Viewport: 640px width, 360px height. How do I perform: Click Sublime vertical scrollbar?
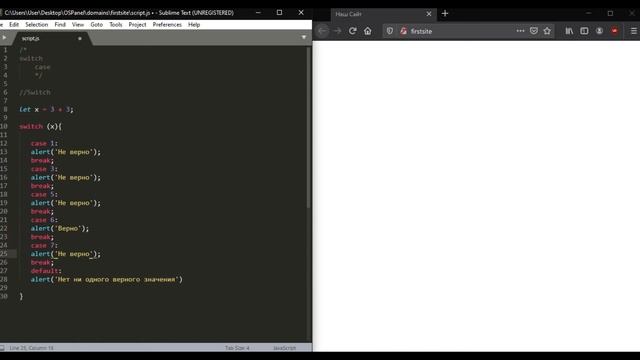point(309,127)
